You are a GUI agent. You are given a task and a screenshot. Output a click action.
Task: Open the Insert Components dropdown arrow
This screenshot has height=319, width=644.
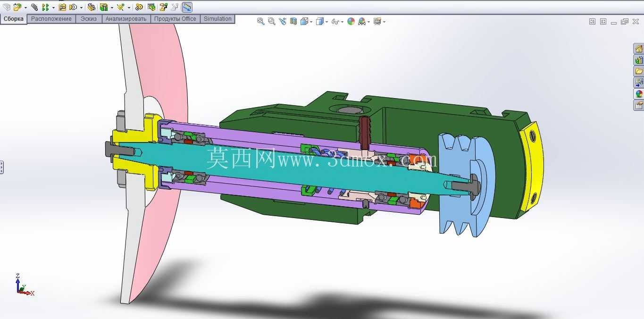[x=25, y=8]
